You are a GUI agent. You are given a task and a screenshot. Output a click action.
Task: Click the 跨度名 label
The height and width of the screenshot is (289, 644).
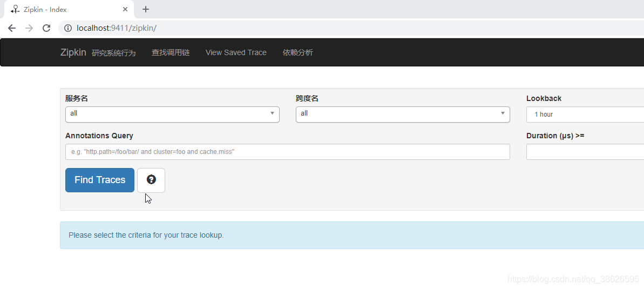(x=307, y=99)
